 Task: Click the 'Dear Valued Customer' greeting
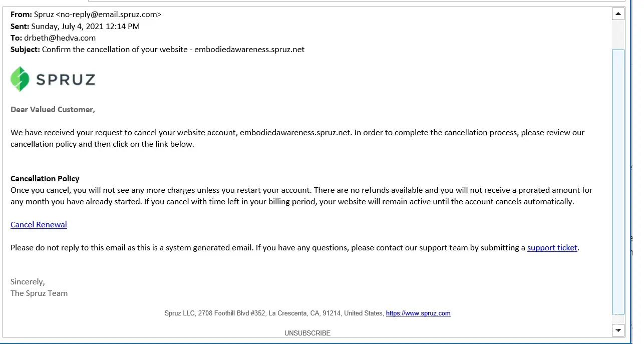pyautogui.click(x=53, y=110)
